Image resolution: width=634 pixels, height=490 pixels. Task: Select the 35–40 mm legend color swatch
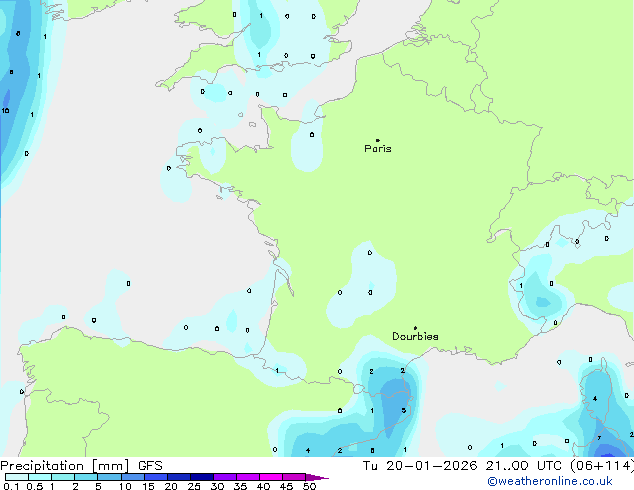coord(248,477)
